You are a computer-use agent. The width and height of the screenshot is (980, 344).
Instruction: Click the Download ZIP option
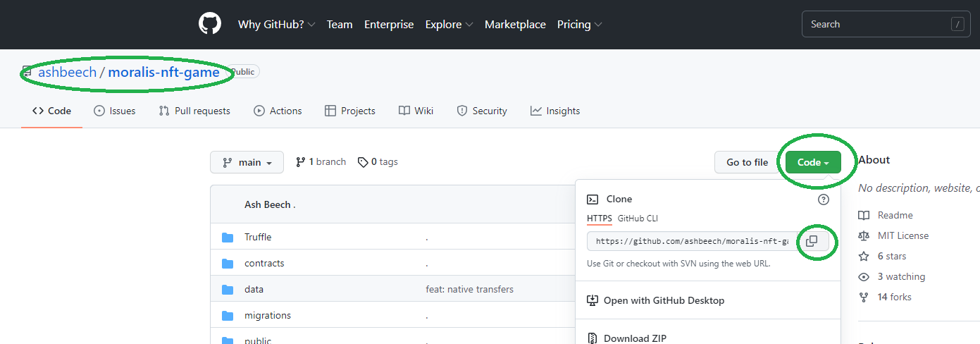[x=634, y=338]
